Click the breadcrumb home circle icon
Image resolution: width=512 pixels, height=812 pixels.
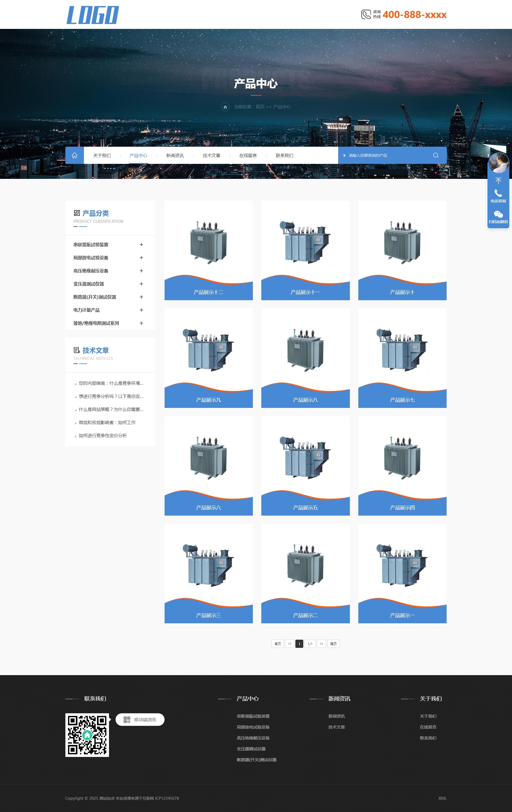(x=225, y=107)
